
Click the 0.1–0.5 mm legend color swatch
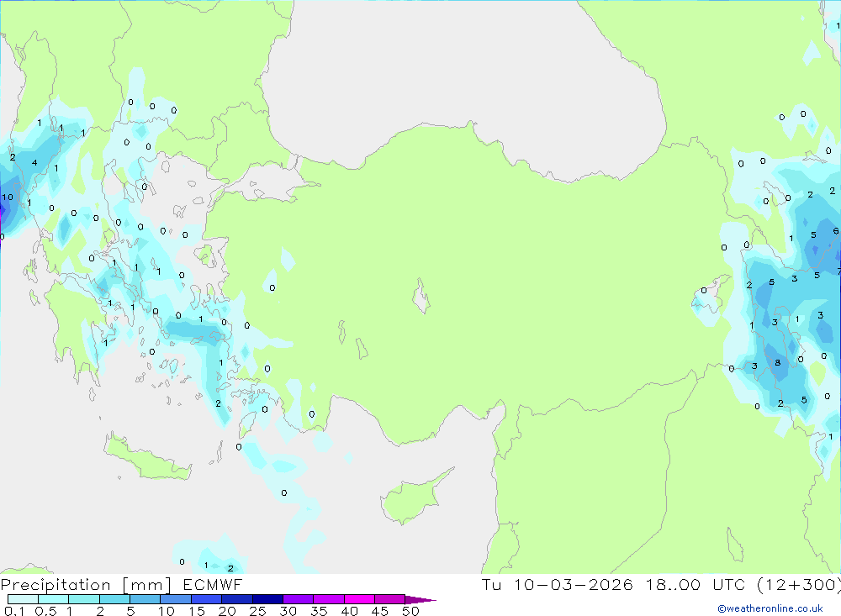pos(23,599)
